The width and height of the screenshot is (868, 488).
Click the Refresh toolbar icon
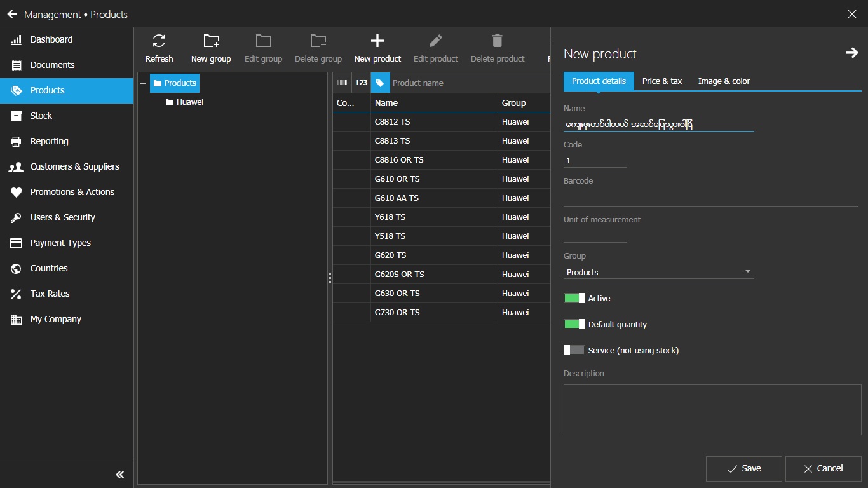159,42
